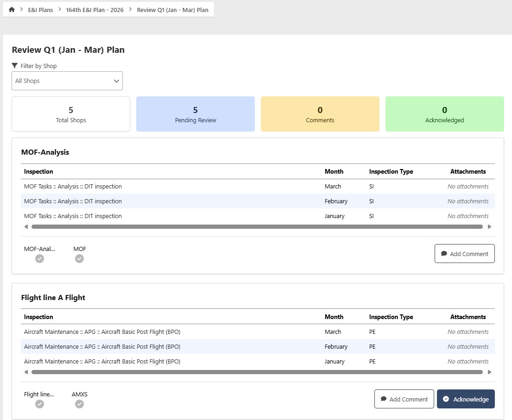Open 164th E&I Plan - 2026 breadcrumb
This screenshot has width=512, height=420.
click(x=95, y=10)
